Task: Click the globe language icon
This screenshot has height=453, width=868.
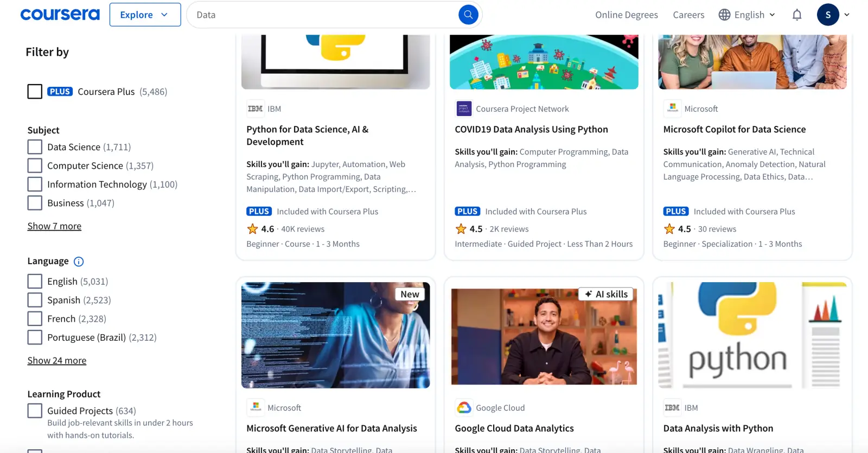Action: pos(724,15)
